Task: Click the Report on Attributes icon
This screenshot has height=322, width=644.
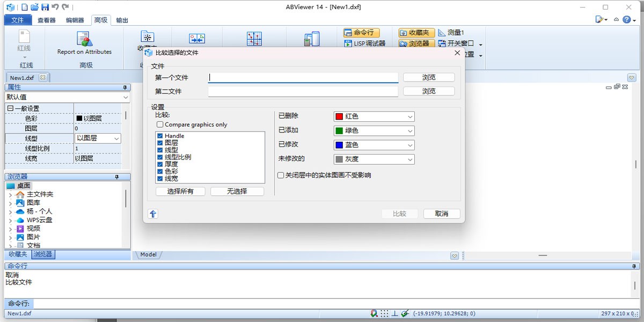Action: pos(84,39)
